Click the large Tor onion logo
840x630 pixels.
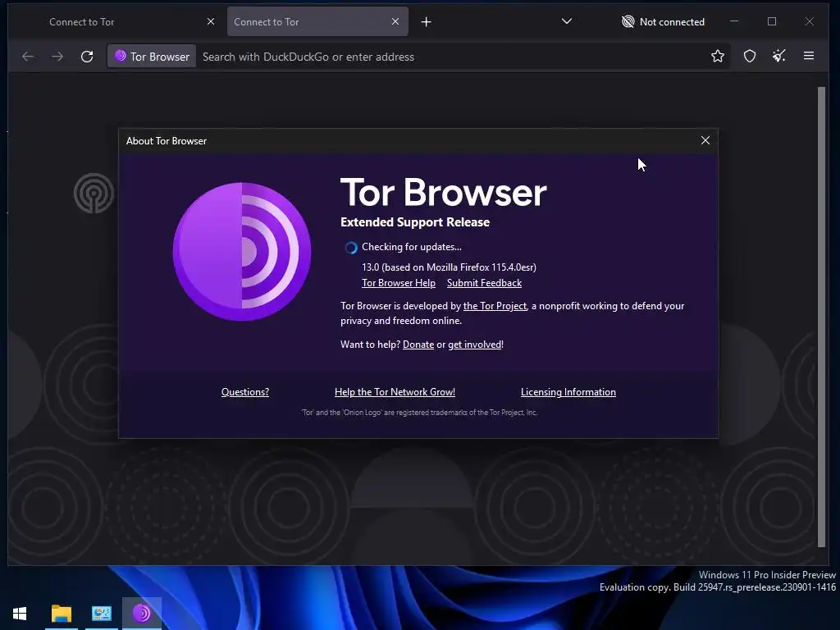click(x=242, y=252)
